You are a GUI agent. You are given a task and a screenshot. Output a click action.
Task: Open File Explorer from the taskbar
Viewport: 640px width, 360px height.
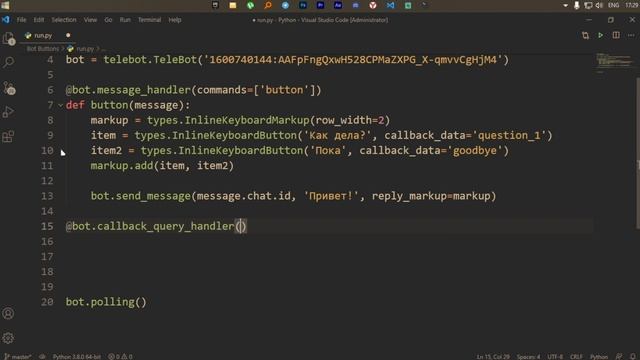233,5
